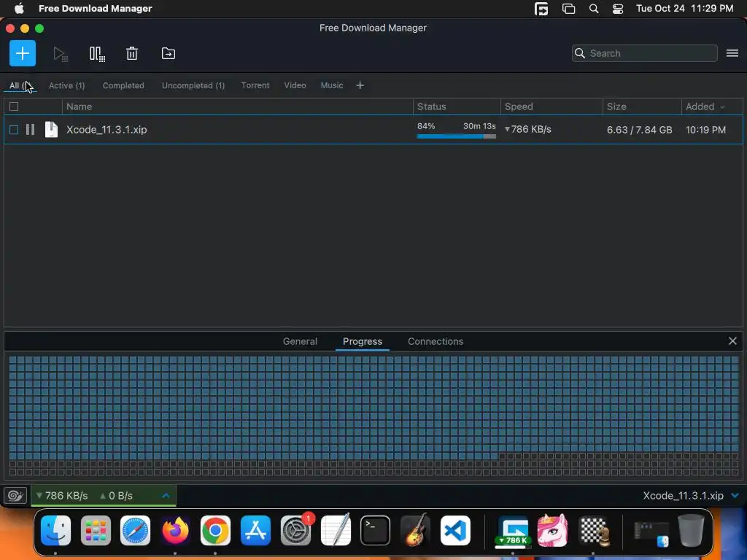Select the Xcode_11.3.1.xip file name

(x=107, y=130)
